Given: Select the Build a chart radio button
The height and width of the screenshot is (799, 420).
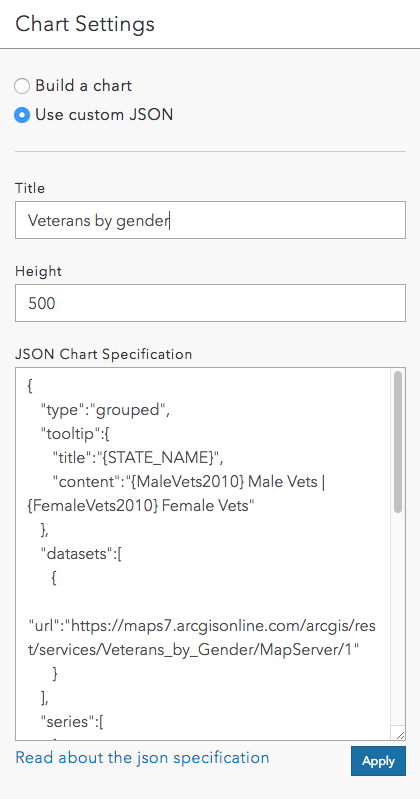Looking at the screenshot, I should (x=22, y=86).
